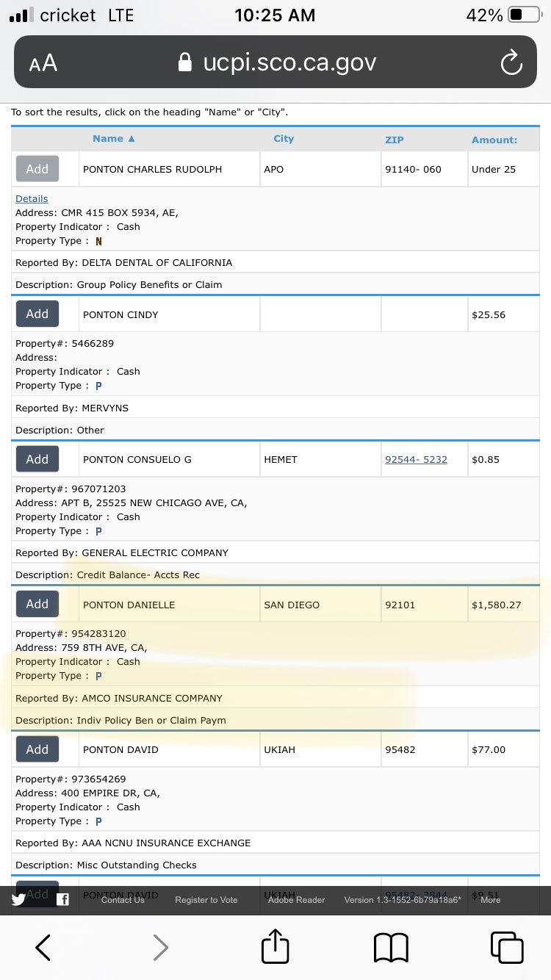
Task: Tap the Facebook icon in footer
Action: 63,899
